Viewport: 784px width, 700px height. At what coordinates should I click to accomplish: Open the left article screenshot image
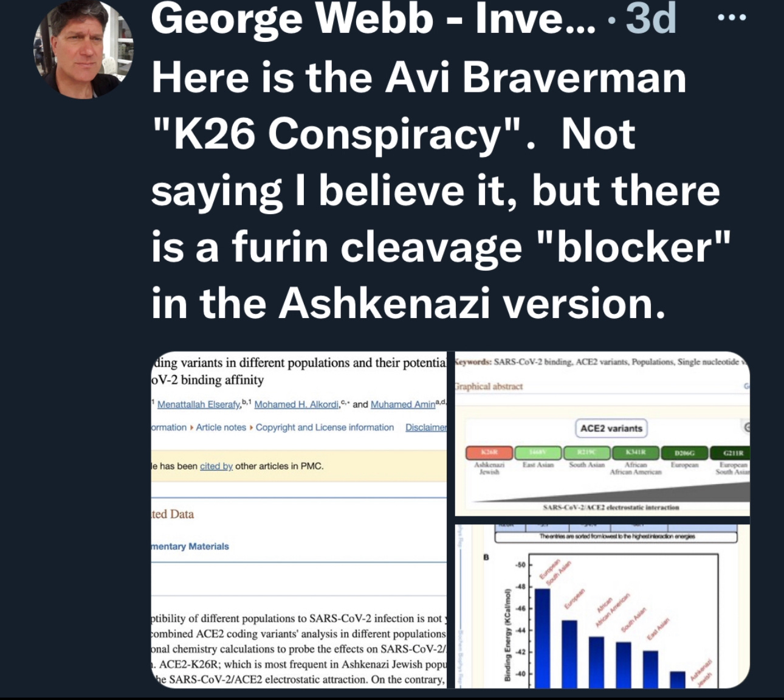click(x=299, y=520)
